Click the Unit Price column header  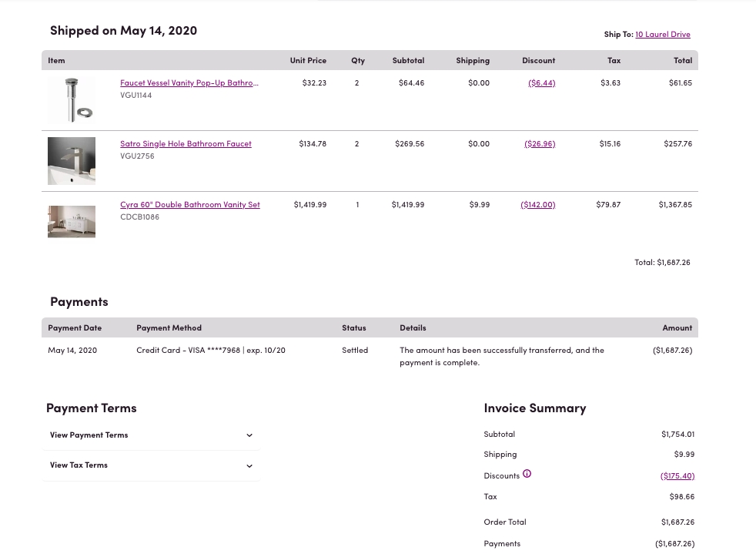308,60
